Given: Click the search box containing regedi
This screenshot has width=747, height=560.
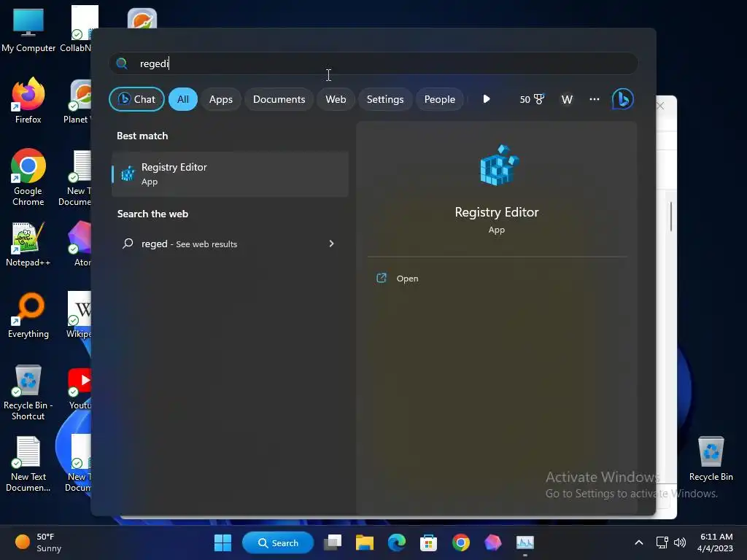Looking at the screenshot, I should [x=373, y=63].
